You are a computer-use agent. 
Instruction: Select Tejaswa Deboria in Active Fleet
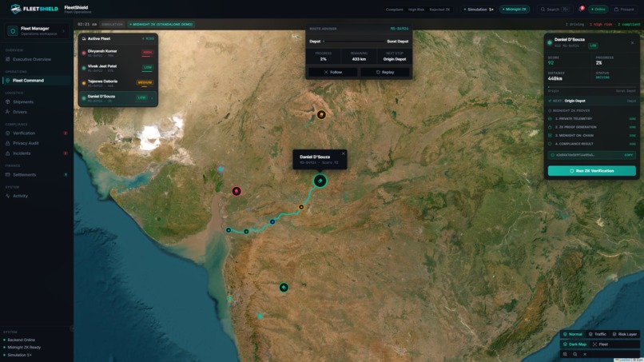118,82
